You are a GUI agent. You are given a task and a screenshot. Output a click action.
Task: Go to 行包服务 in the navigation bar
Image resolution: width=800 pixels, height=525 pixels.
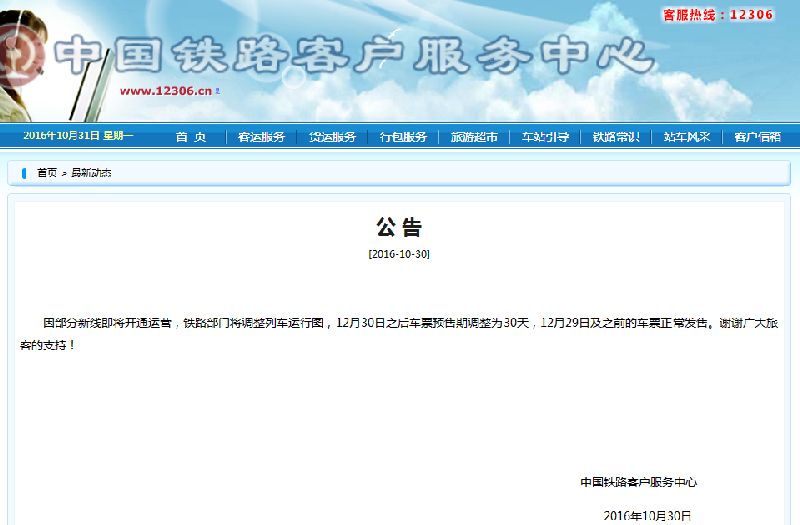tap(403, 137)
